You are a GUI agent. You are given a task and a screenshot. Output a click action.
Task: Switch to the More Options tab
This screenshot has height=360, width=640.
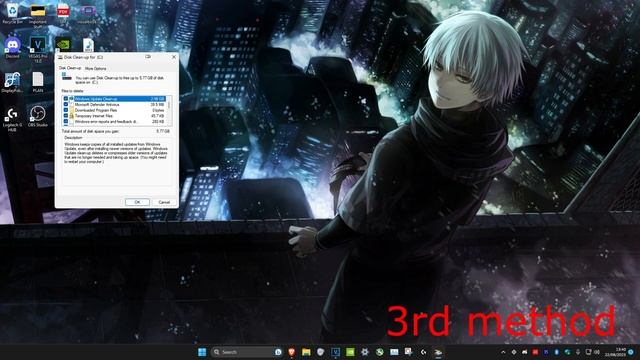[96, 69]
